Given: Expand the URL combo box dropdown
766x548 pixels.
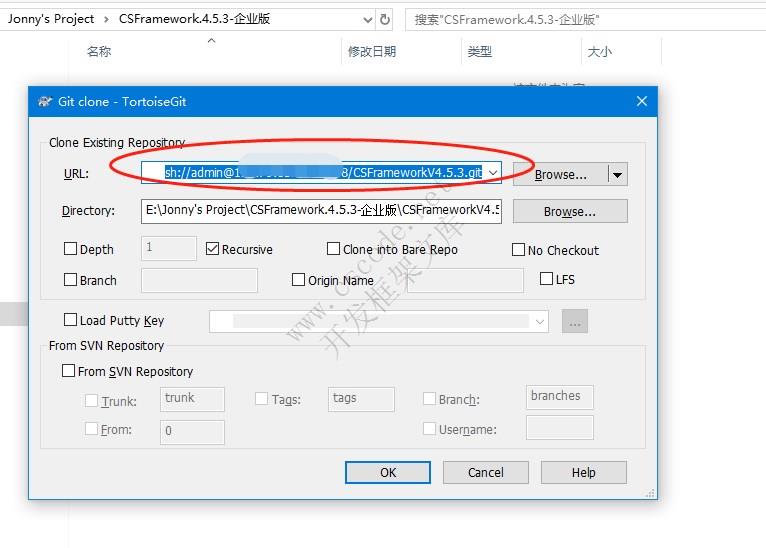Looking at the screenshot, I should coord(492,173).
